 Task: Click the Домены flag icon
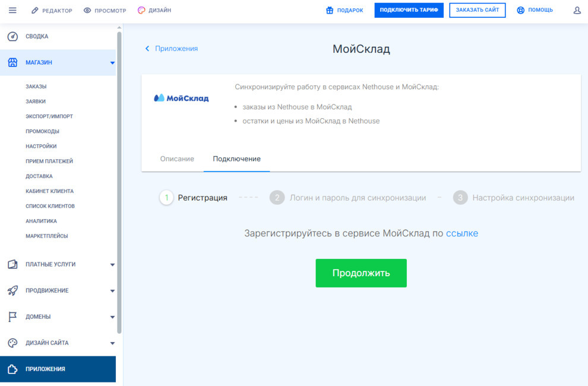point(12,317)
